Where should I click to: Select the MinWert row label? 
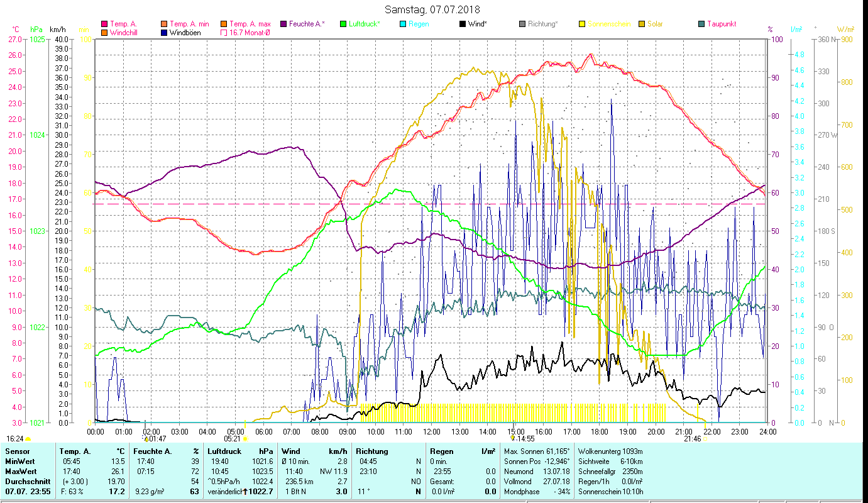click(x=19, y=462)
